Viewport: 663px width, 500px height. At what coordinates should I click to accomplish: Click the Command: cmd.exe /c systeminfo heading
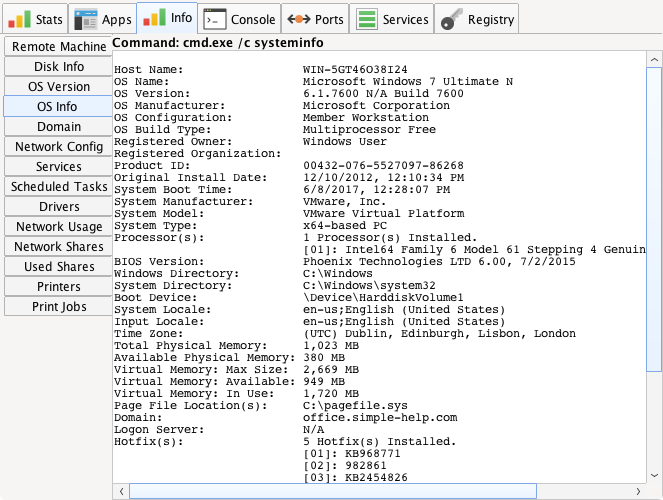tap(218, 43)
